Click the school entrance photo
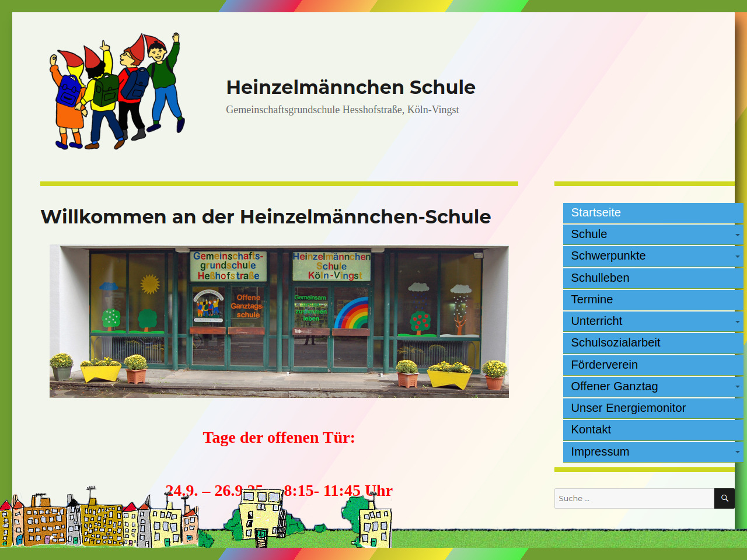 pos(279,321)
